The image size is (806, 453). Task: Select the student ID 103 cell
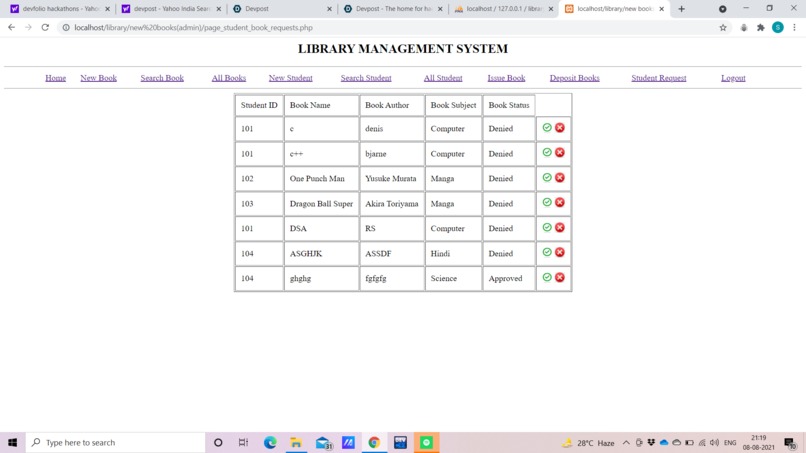click(259, 204)
